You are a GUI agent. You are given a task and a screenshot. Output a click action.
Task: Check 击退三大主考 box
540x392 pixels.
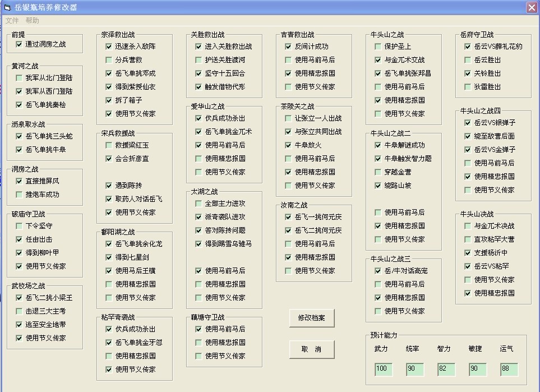coord(19,311)
